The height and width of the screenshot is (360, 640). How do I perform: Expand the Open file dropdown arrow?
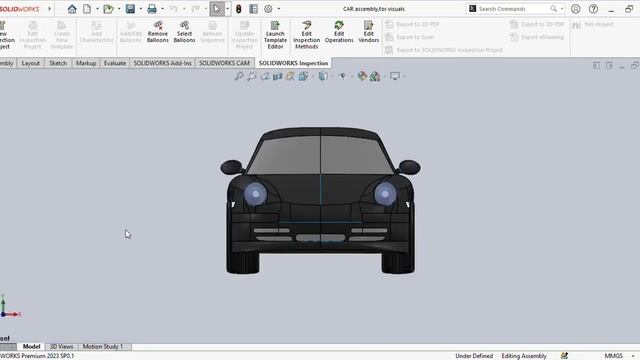119,9
